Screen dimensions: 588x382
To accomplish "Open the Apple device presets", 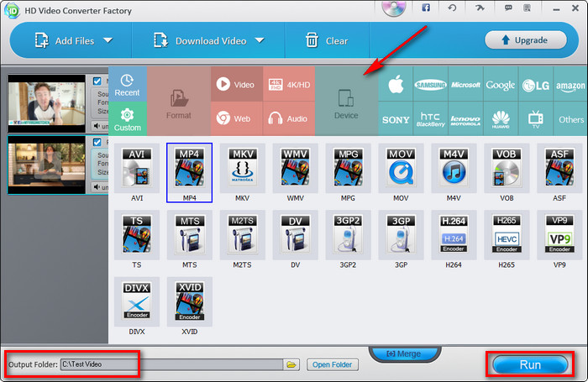I will pyautogui.click(x=396, y=84).
